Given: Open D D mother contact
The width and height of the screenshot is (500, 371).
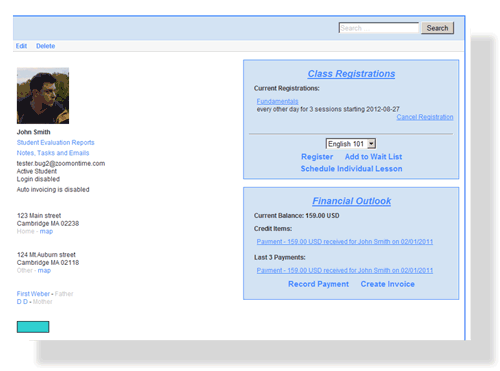Looking at the screenshot, I should click(22, 302).
